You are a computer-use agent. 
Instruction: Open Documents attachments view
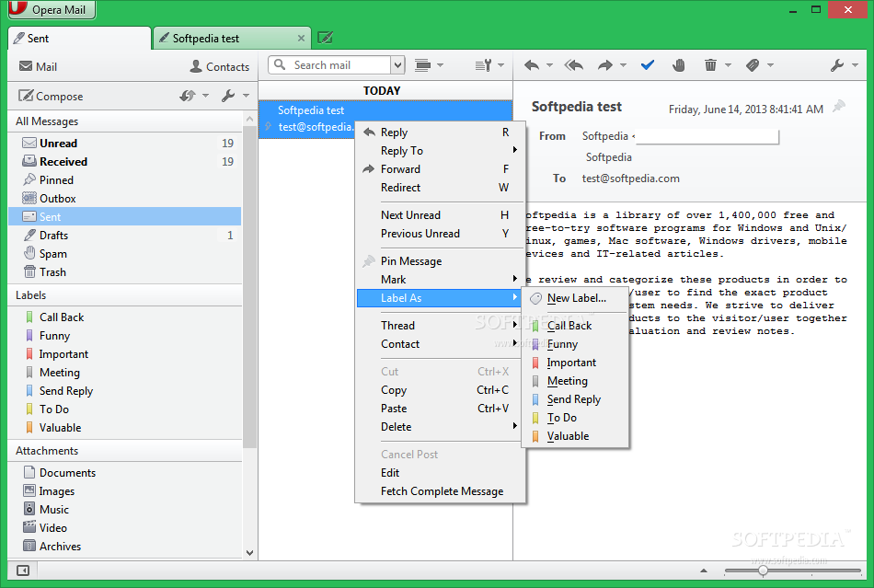point(125,473)
